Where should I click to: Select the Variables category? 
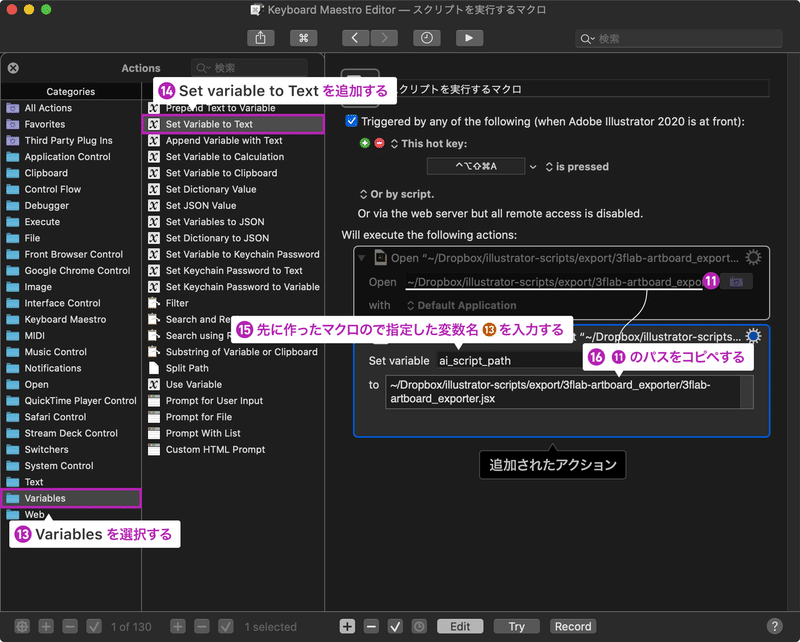click(x=71, y=498)
